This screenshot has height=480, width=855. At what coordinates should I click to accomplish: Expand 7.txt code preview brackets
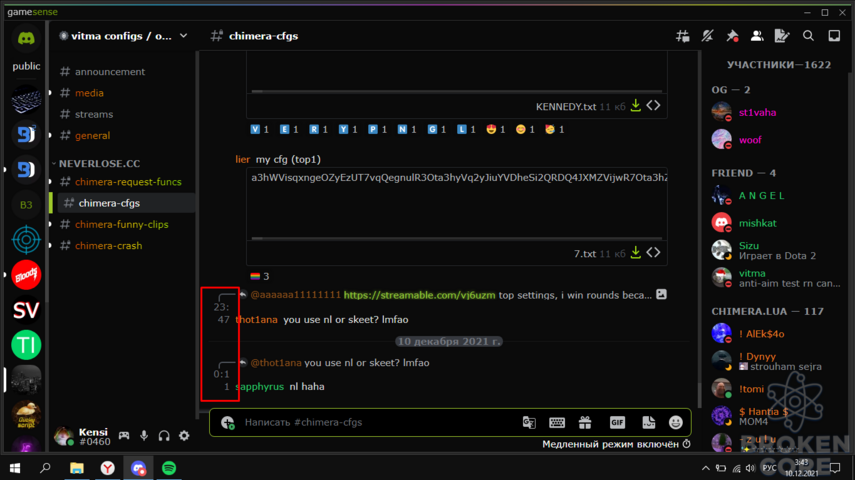(x=653, y=253)
